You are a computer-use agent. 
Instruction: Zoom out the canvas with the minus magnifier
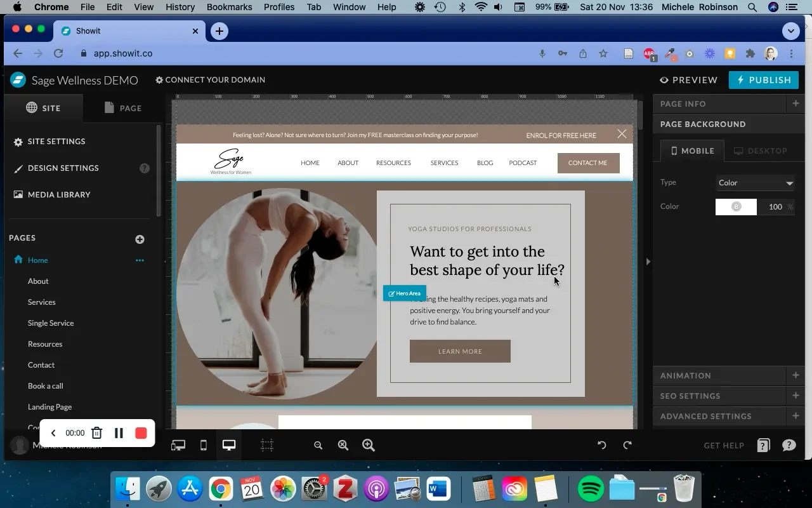click(318, 446)
